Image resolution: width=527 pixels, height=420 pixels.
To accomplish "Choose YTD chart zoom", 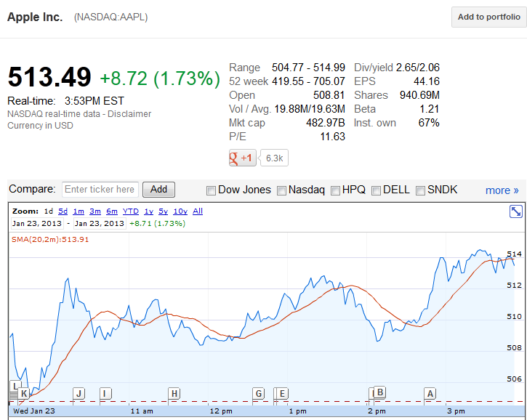I will (x=130, y=211).
